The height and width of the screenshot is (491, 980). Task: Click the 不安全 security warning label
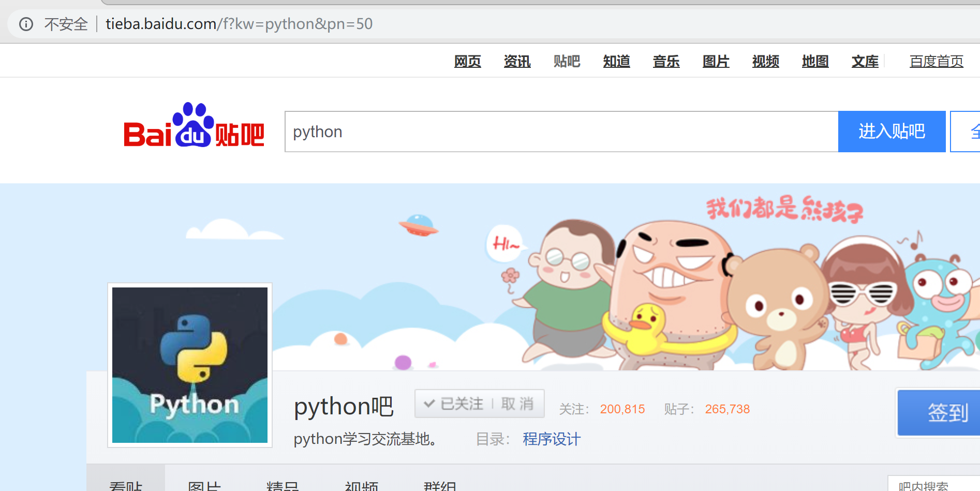click(66, 24)
